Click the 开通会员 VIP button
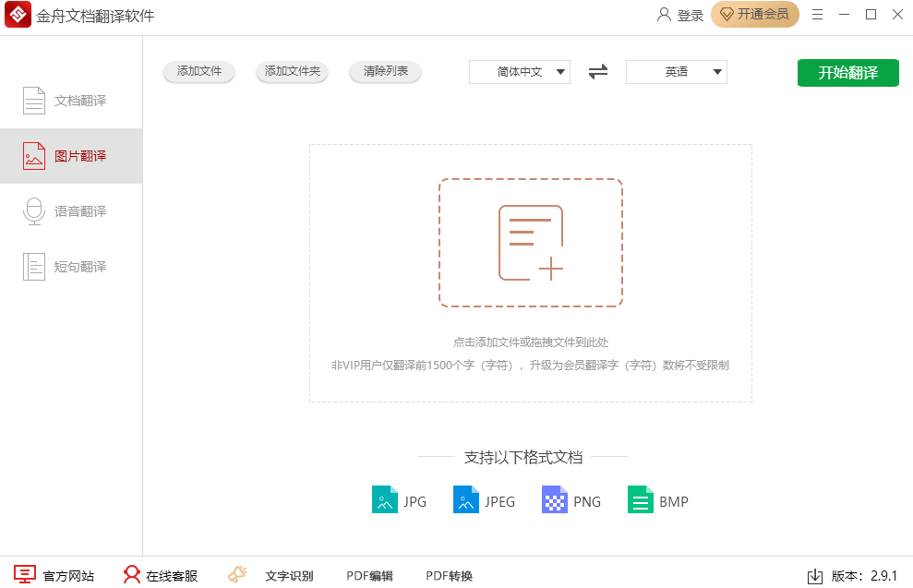The width and height of the screenshot is (913, 588). pyautogui.click(x=755, y=15)
